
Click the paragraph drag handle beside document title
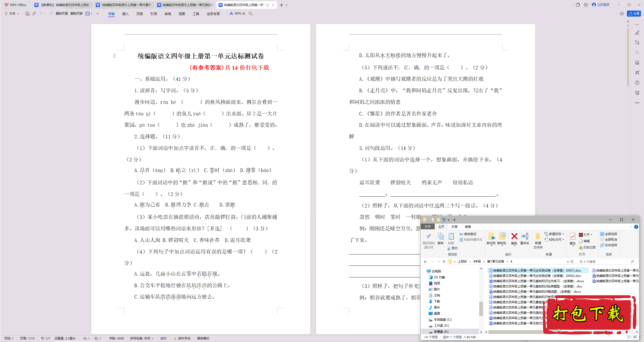[114, 56]
